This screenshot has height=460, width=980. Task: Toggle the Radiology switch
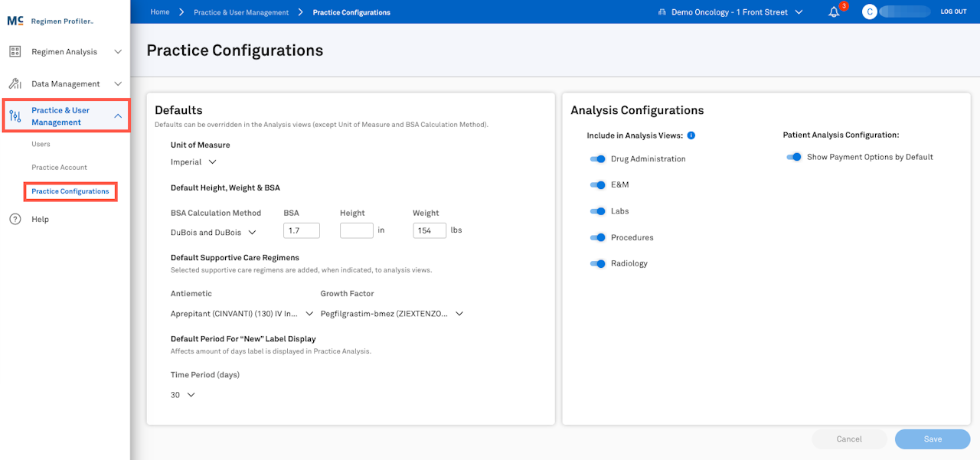click(597, 263)
